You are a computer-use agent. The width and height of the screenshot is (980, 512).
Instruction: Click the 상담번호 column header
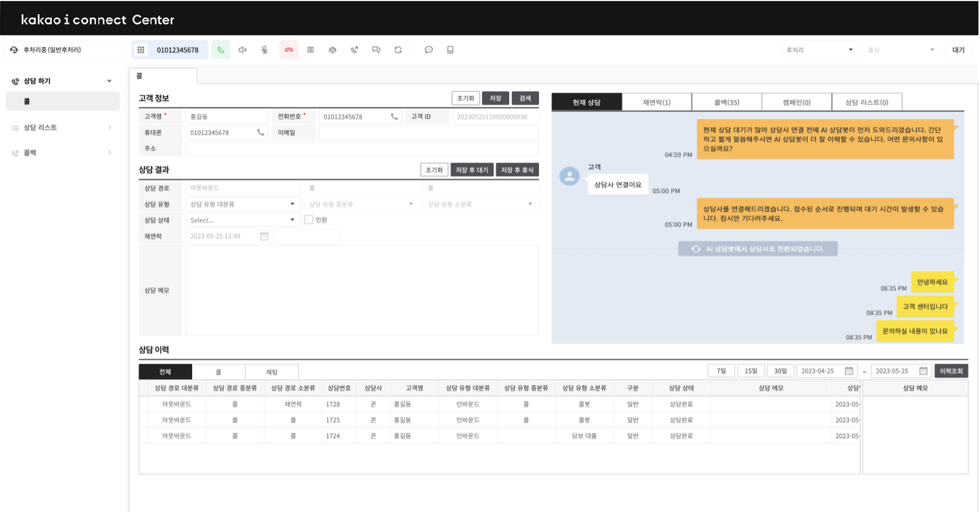[x=339, y=388]
